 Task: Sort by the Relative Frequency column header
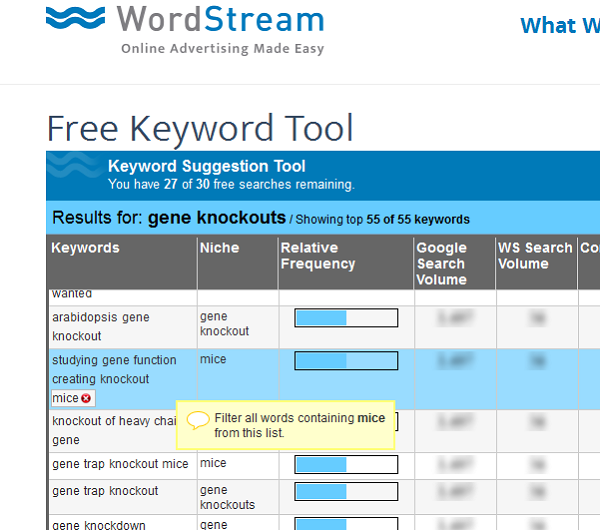click(318, 256)
